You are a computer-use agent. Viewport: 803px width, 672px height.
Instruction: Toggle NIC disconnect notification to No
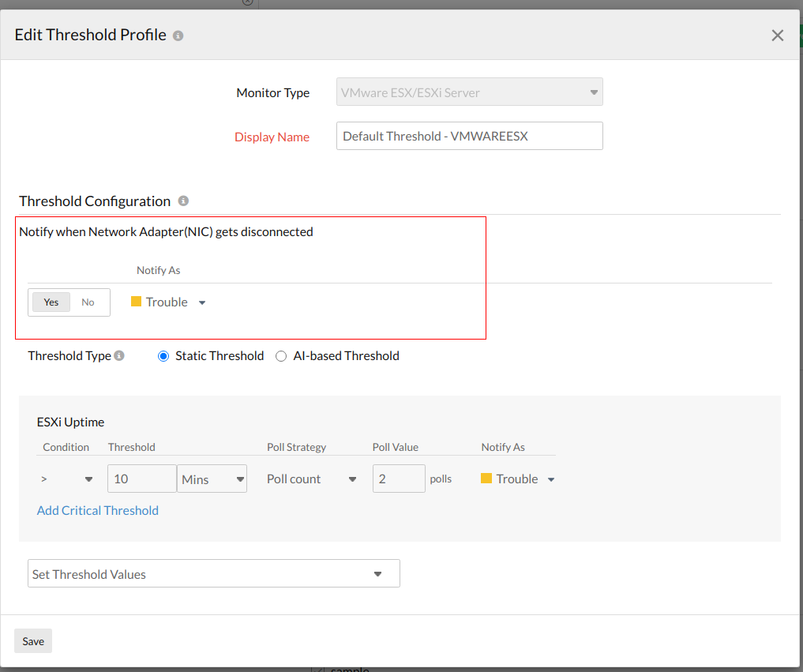tap(88, 302)
